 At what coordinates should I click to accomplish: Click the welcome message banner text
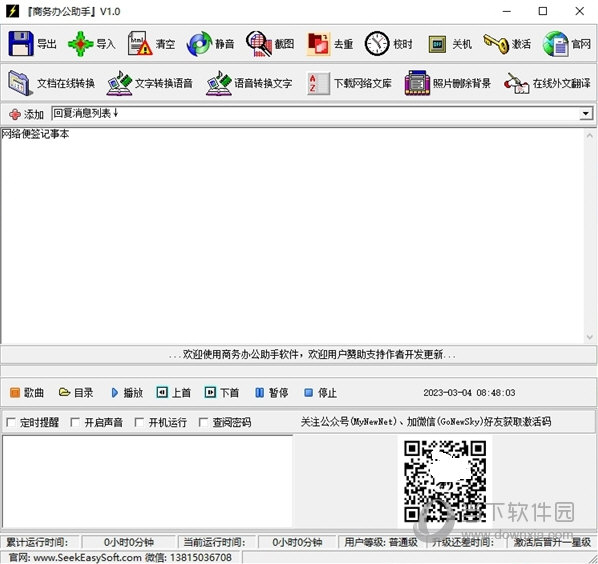coord(312,355)
